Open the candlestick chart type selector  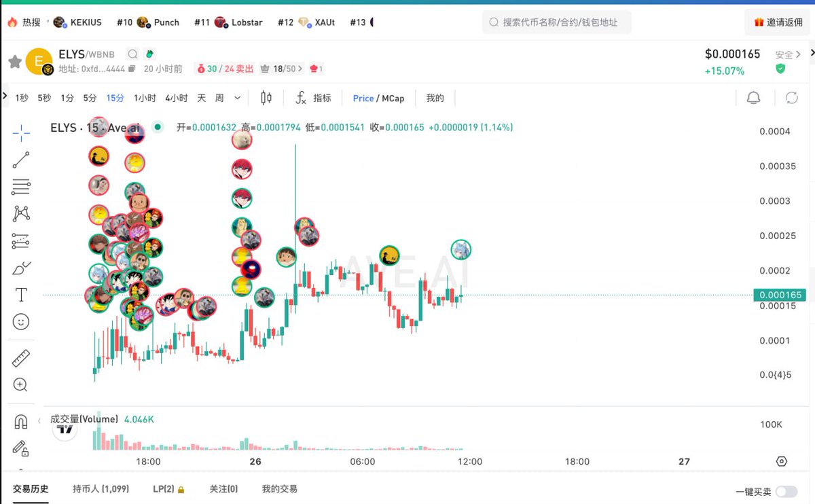[266, 98]
